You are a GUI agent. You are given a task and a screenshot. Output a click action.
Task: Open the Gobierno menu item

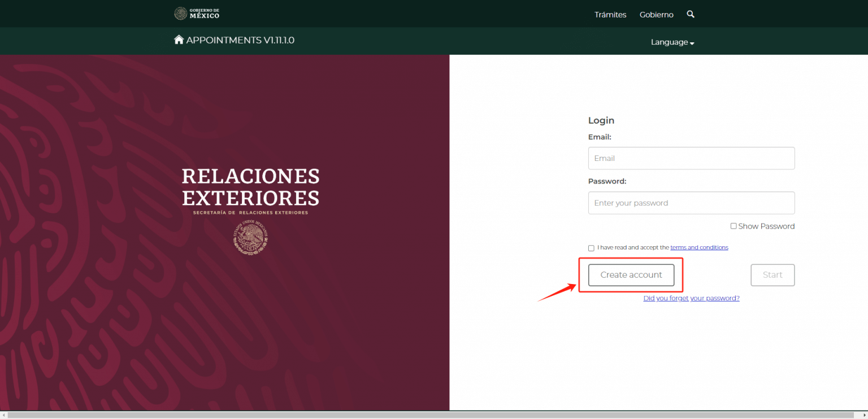point(657,15)
